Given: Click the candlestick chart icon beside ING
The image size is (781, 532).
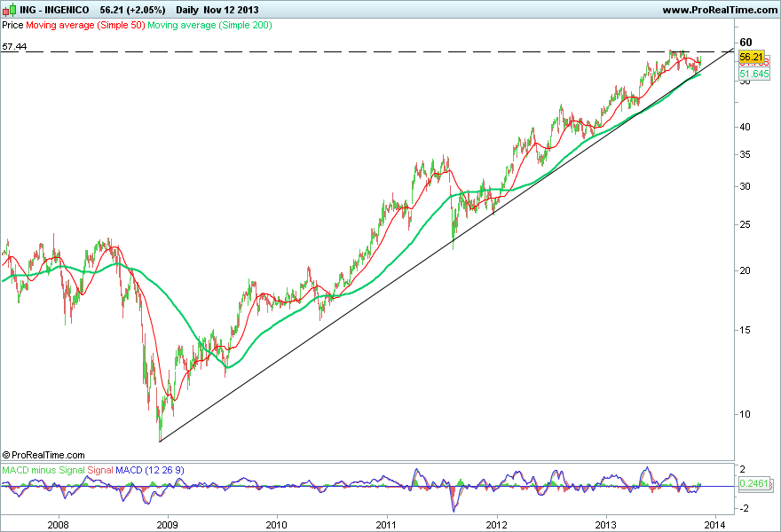Looking at the screenshot, I should (x=9, y=10).
